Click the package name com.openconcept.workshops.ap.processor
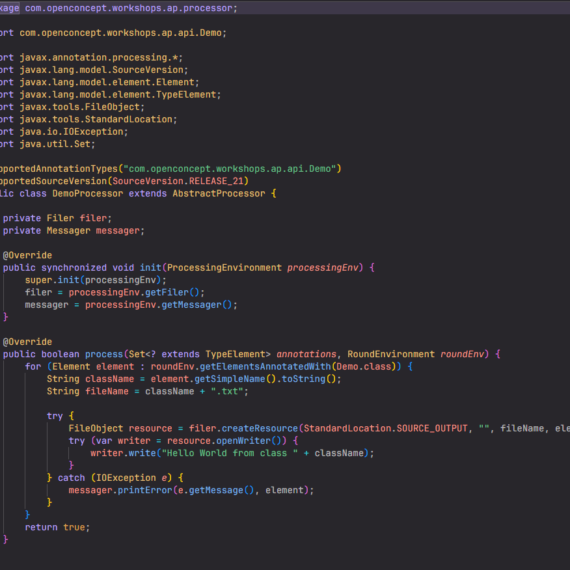 click(129, 8)
